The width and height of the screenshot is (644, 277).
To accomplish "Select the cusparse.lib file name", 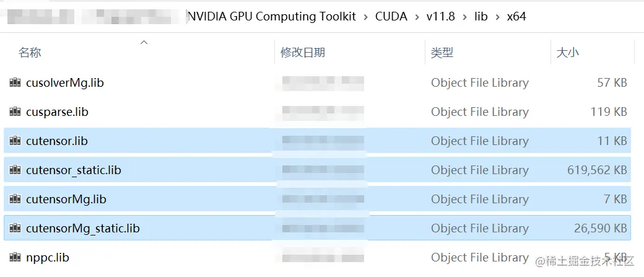I will (57, 112).
